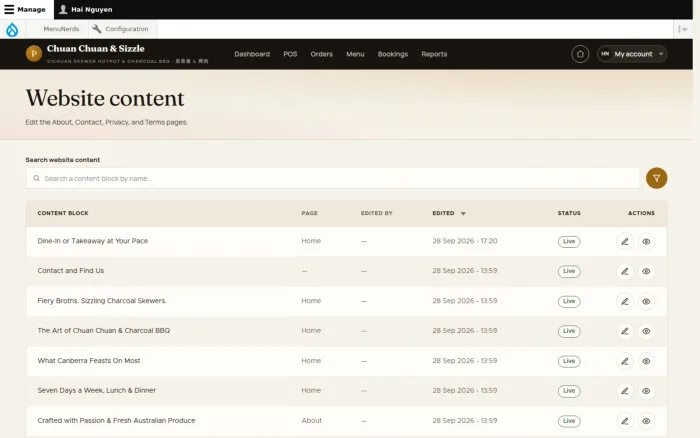Click Live status of Art of Chuan Chuan
Screen dimensions: 700x438
click(569, 331)
